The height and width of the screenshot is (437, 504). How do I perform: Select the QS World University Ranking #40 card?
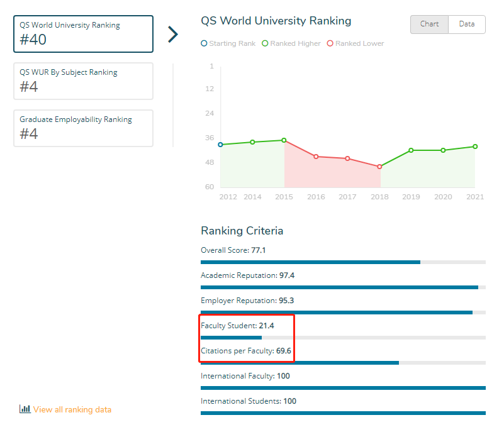(83, 34)
